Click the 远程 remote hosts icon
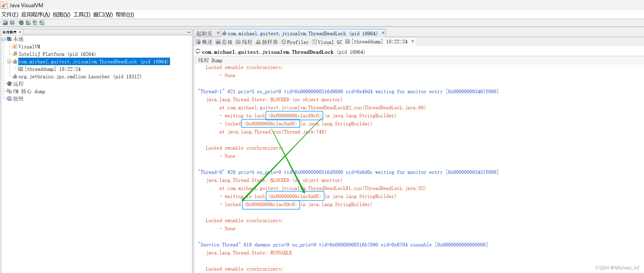The width and height of the screenshot is (644, 273). (x=9, y=84)
